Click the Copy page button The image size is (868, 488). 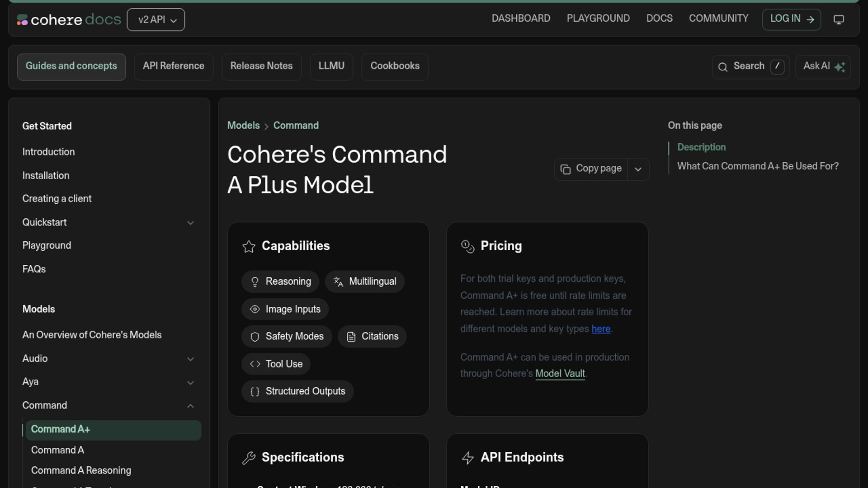tap(591, 169)
